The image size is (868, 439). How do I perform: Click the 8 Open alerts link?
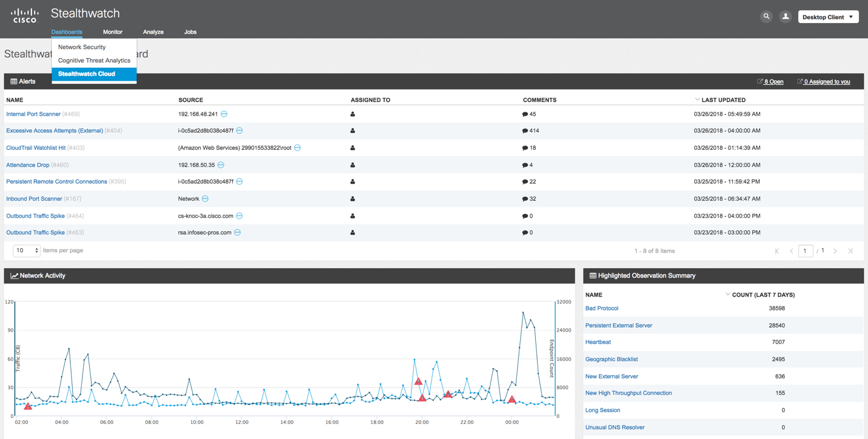[x=773, y=82]
